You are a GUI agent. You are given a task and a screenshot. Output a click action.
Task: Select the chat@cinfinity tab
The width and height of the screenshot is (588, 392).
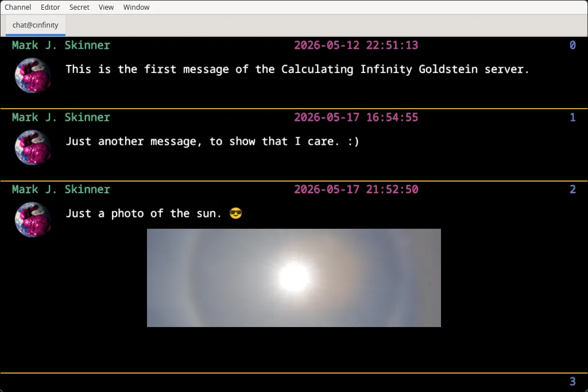35,25
